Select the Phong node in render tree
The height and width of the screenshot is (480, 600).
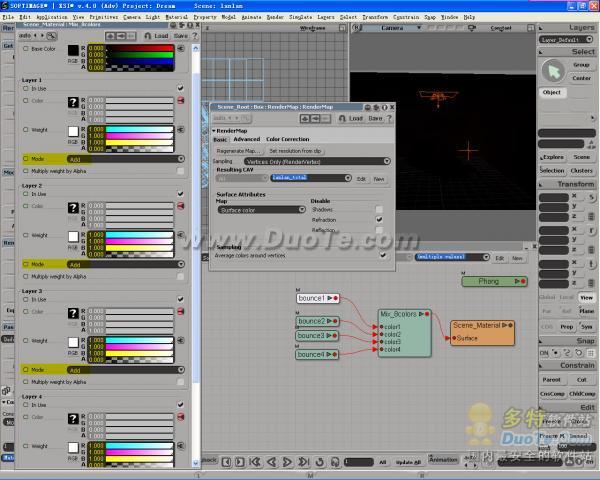coord(494,281)
